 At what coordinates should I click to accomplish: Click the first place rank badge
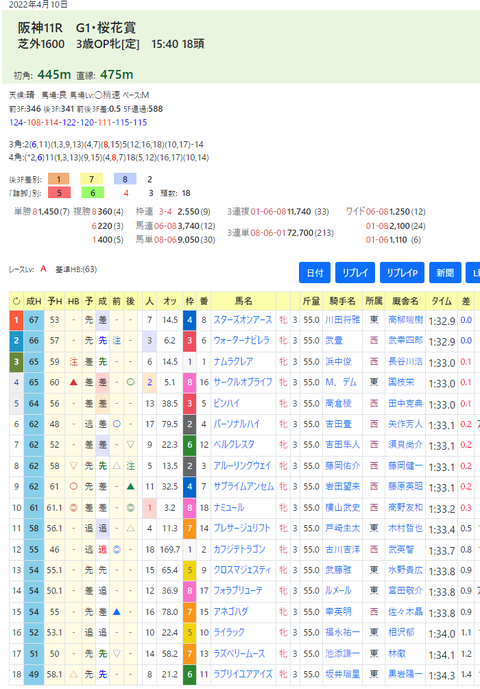point(16,320)
